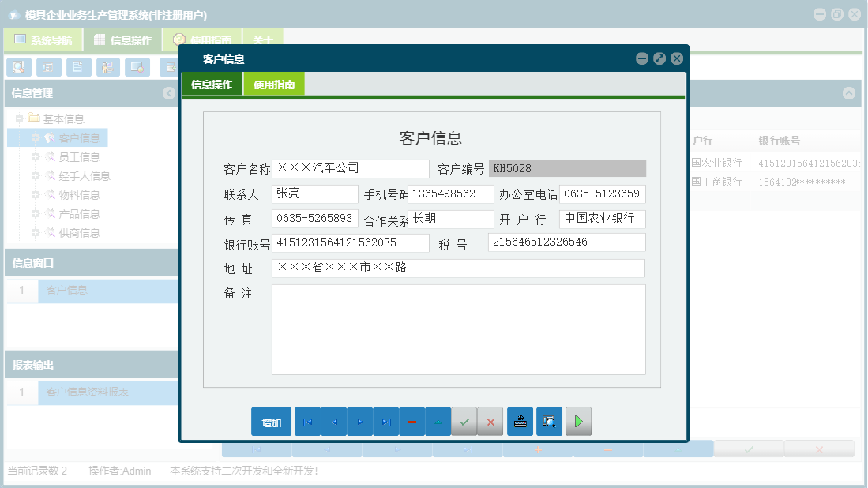
Task: Click the green run arrow icon
Action: (x=577, y=421)
